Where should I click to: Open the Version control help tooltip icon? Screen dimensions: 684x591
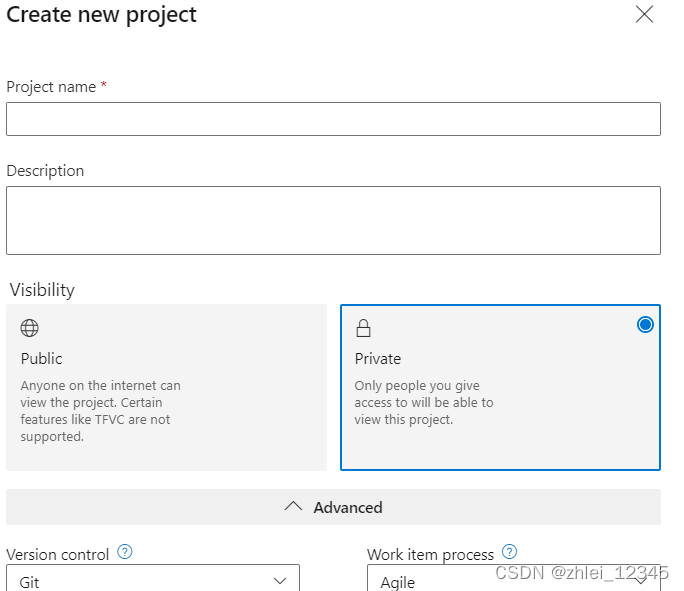[125, 552]
